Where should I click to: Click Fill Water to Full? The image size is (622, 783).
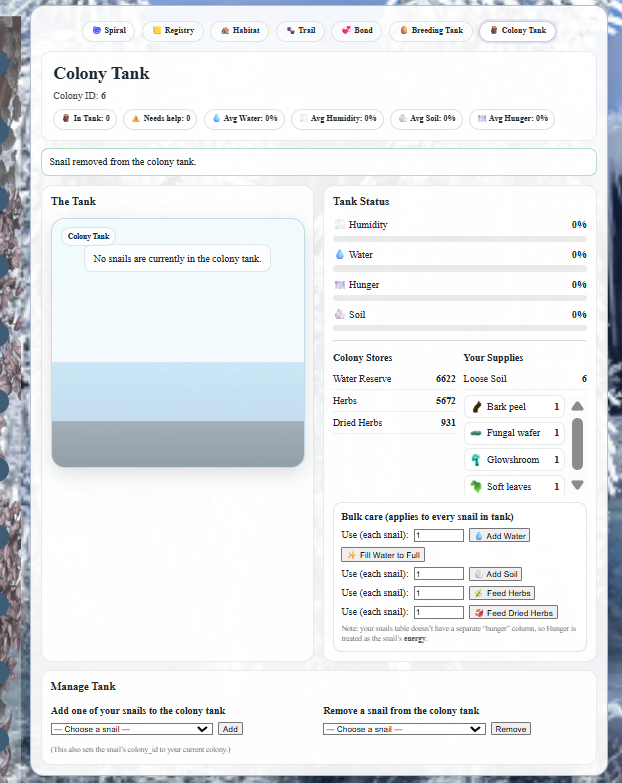[x=384, y=555]
